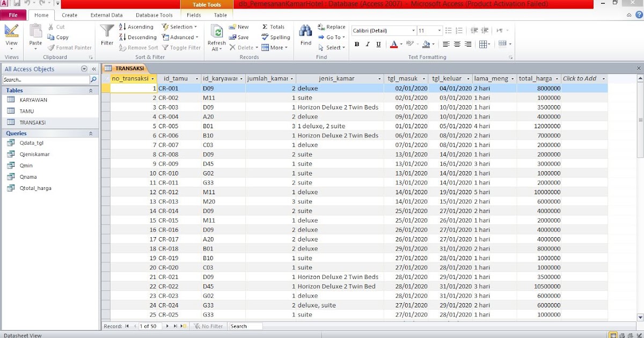
Task: Toggle bold text formatting
Action: [356, 44]
